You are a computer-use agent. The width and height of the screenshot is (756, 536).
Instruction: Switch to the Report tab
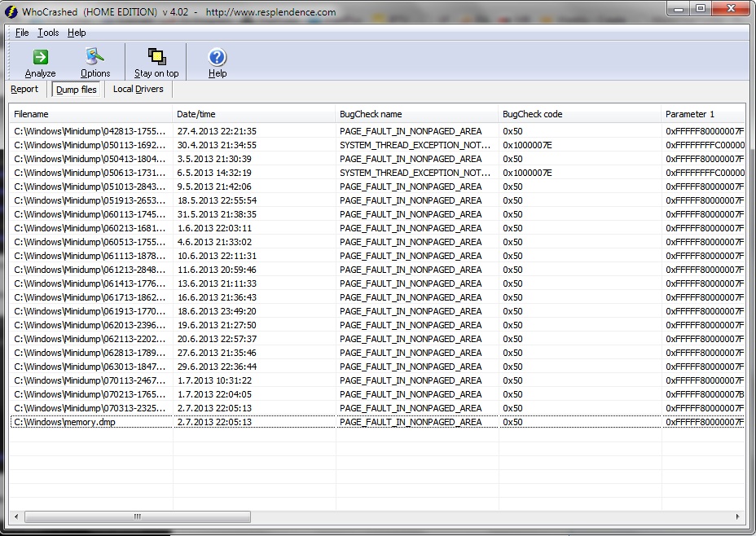[x=24, y=89]
